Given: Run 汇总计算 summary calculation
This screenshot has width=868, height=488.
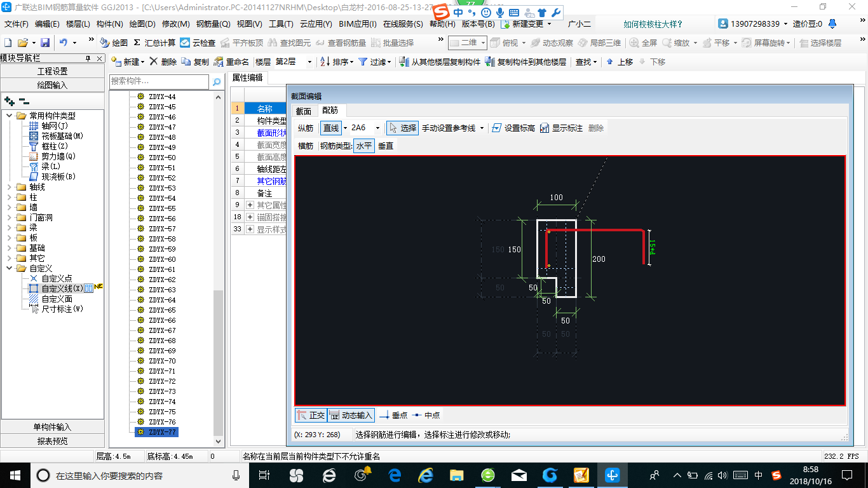Looking at the screenshot, I should (x=154, y=43).
